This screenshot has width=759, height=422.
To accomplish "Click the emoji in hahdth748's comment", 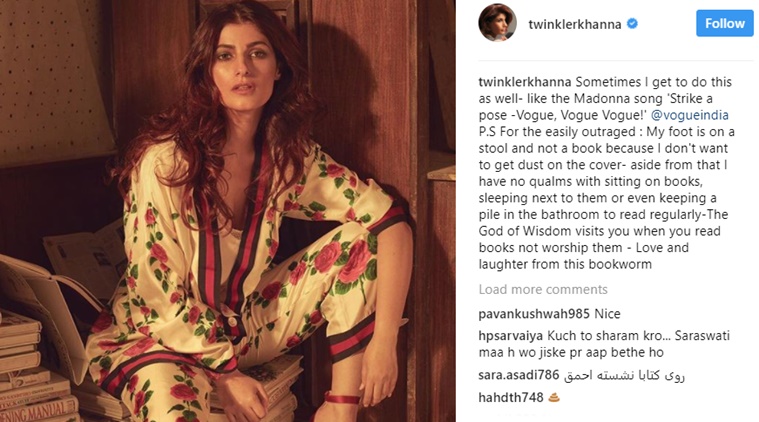I will click(x=554, y=397).
